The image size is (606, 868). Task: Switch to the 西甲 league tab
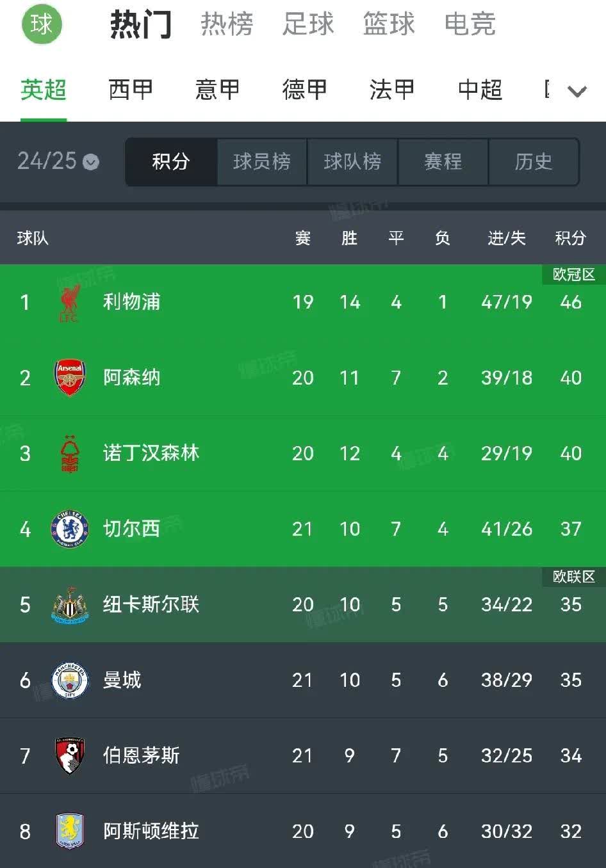pyautogui.click(x=130, y=90)
